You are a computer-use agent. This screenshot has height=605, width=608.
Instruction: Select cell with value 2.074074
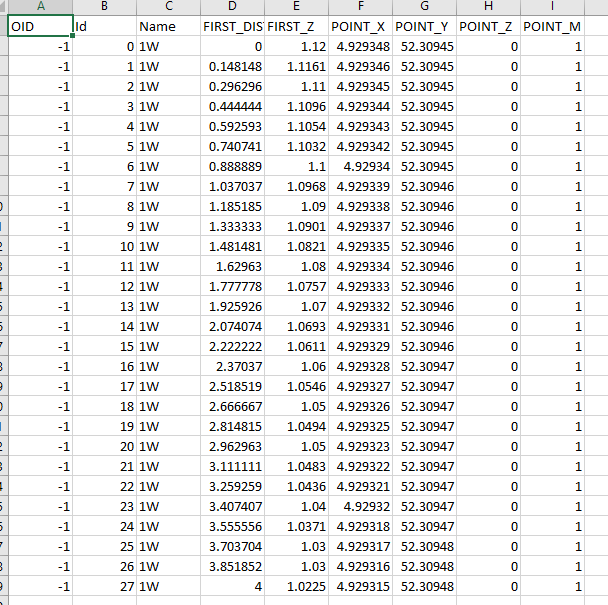(x=232, y=327)
